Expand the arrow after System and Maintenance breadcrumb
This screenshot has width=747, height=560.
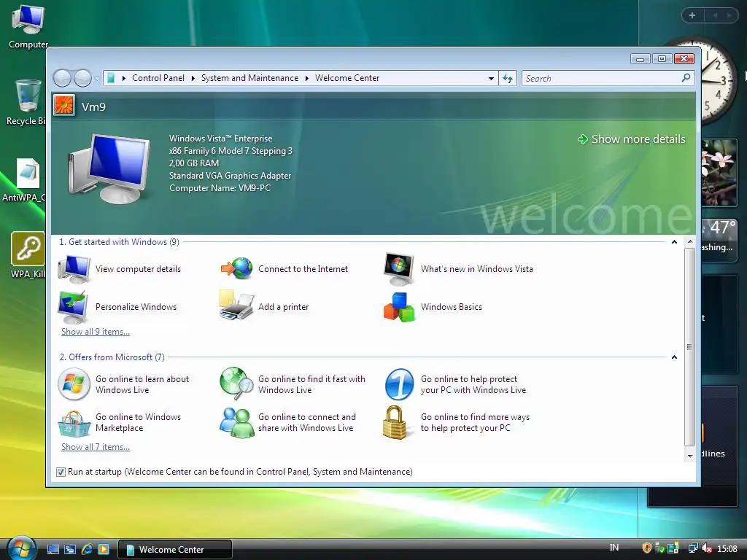click(x=307, y=78)
